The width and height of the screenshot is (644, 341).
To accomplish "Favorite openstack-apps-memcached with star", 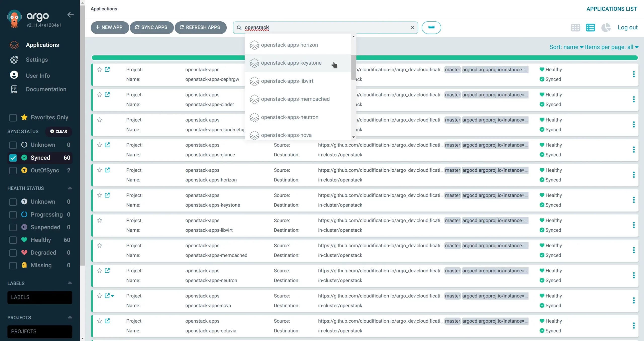I will click(x=100, y=246).
